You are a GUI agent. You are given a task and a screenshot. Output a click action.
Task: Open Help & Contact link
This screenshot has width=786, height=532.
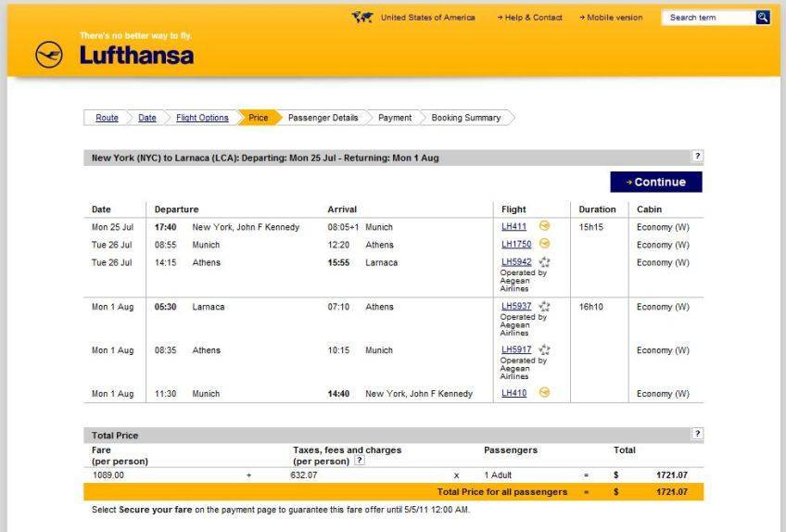(530, 18)
